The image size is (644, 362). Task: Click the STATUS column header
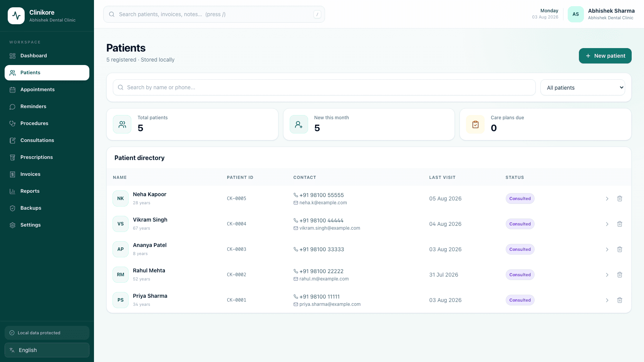coord(515,177)
